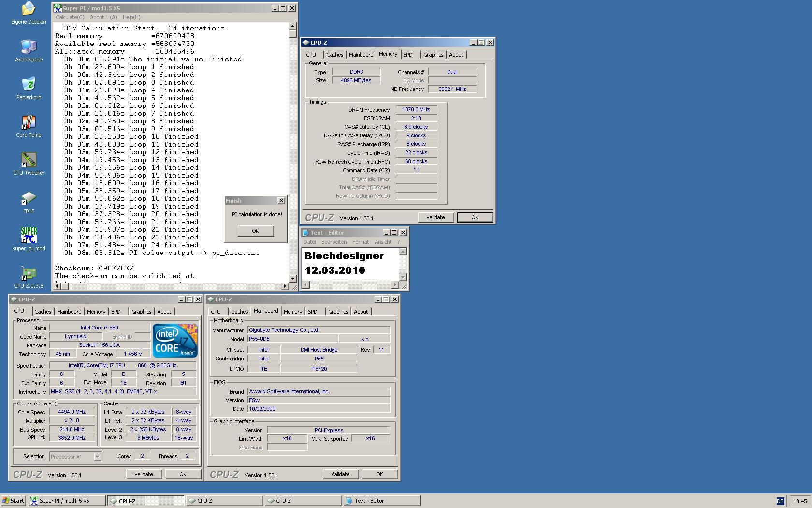Image resolution: width=812 pixels, height=508 pixels.
Task: Close the Finish dialog
Action: pyautogui.click(x=281, y=201)
